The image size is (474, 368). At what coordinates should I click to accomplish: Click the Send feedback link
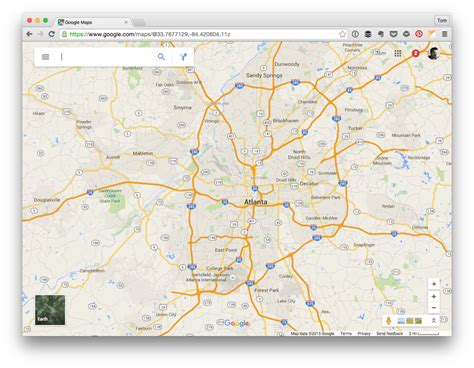[x=389, y=333]
